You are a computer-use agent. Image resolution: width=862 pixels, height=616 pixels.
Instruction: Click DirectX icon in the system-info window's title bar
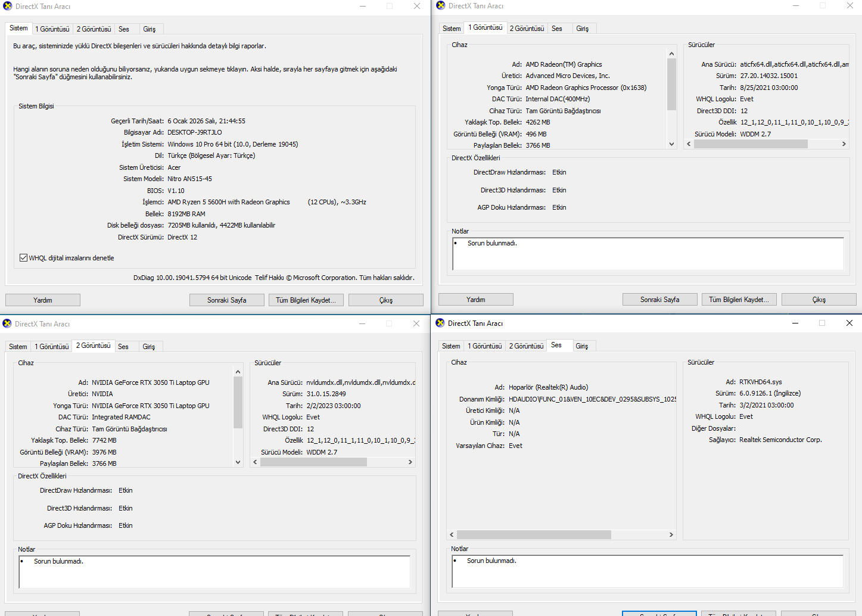click(x=7, y=6)
